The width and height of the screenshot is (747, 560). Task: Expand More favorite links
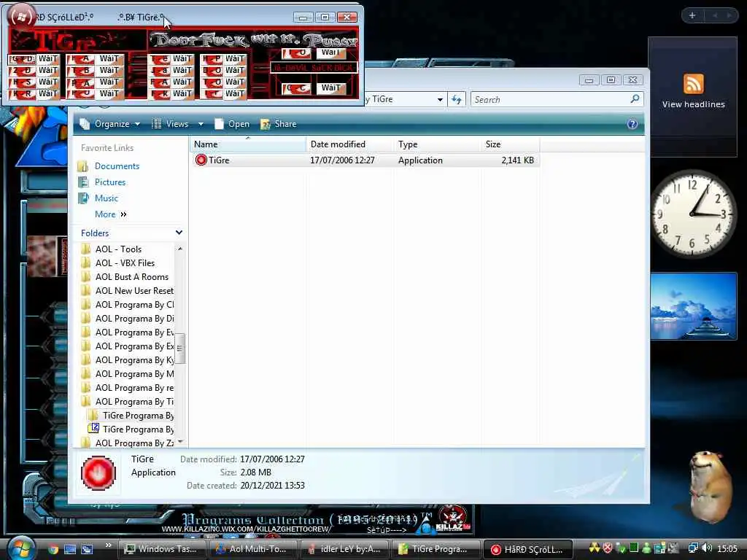tap(111, 214)
